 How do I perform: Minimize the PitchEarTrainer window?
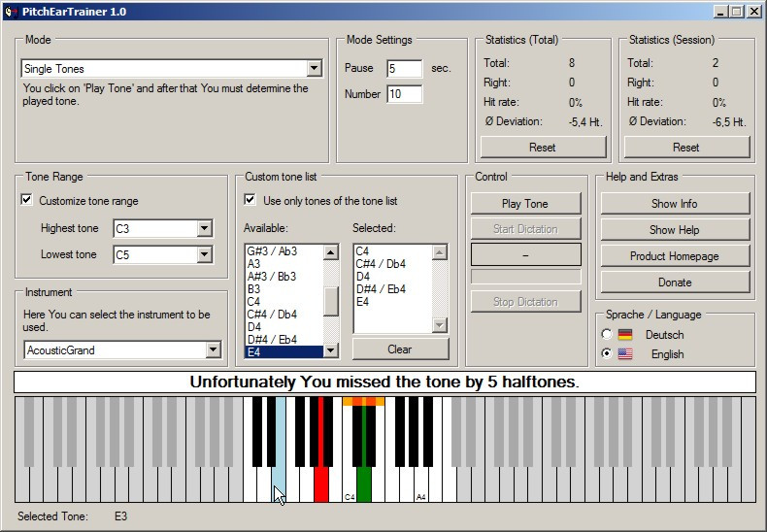click(x=720, y=12)
